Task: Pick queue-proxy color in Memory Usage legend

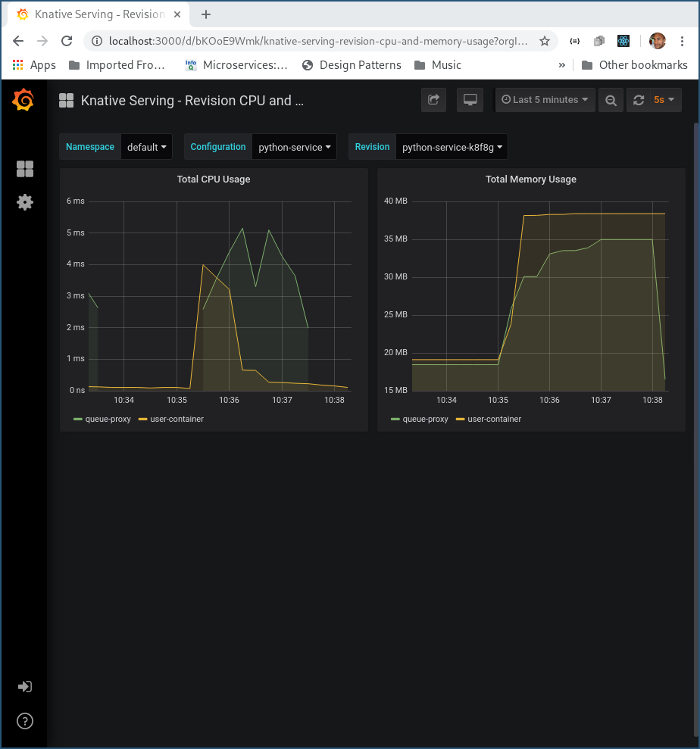Action: tap(395, 419)
